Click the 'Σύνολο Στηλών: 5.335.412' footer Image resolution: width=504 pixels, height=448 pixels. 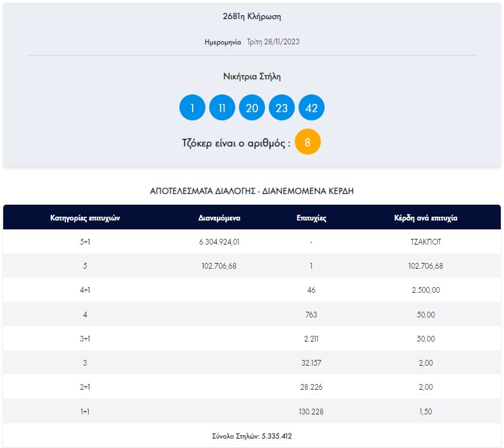click(x=252, y=436)
